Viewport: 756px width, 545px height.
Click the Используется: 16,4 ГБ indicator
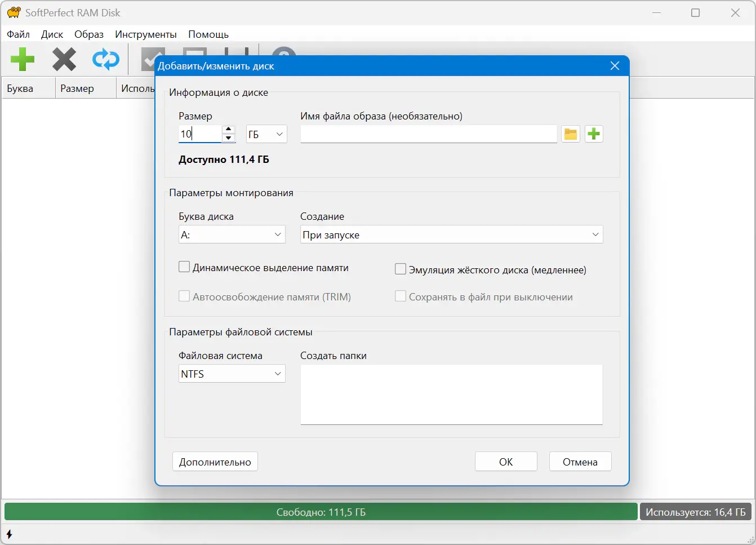(696, 512)
